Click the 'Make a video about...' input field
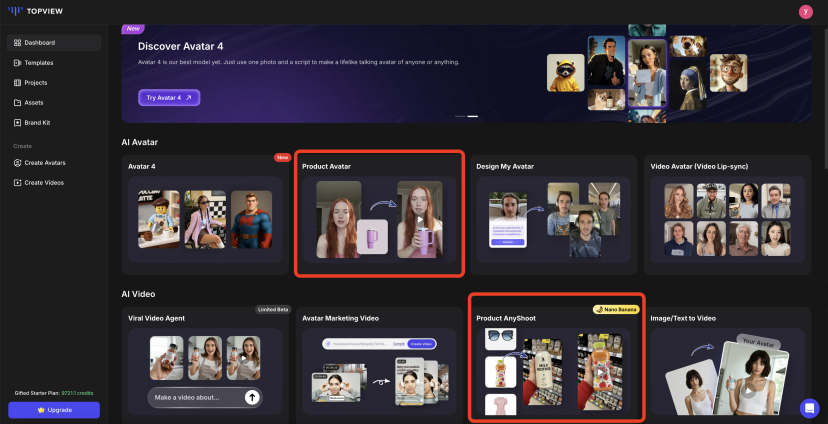 point(195,397)
